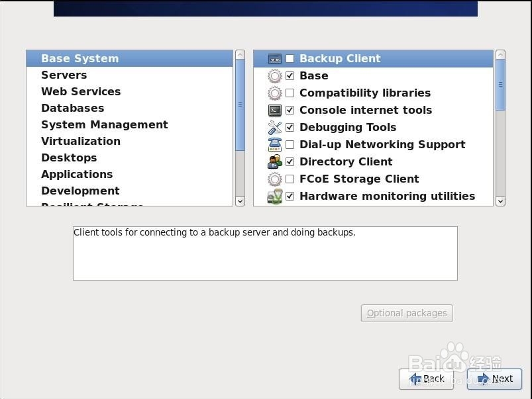Disable the Base checkbox
The height and width of the screenshot is (399, 532).
[x=290, y=75]
